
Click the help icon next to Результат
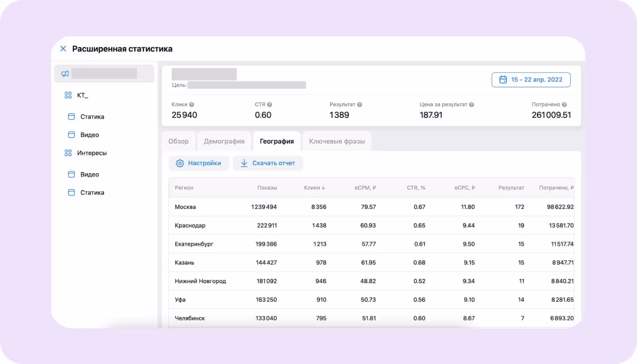coord(359,105)
